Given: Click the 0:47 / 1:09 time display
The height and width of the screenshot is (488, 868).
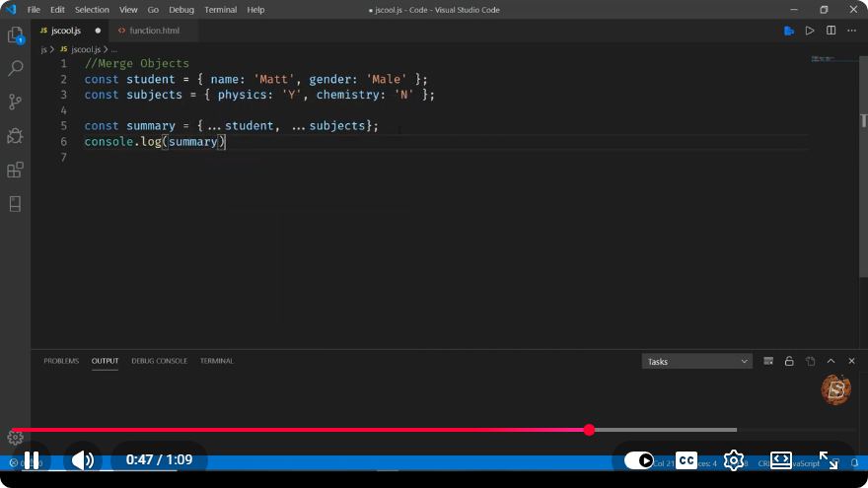Looking at the screenshot, I should point(159,459).
